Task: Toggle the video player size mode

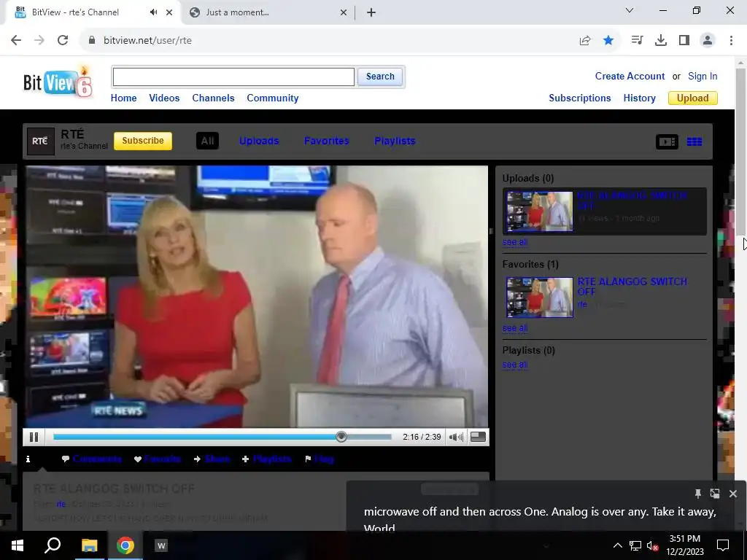Action: click(x=478, y=437)
